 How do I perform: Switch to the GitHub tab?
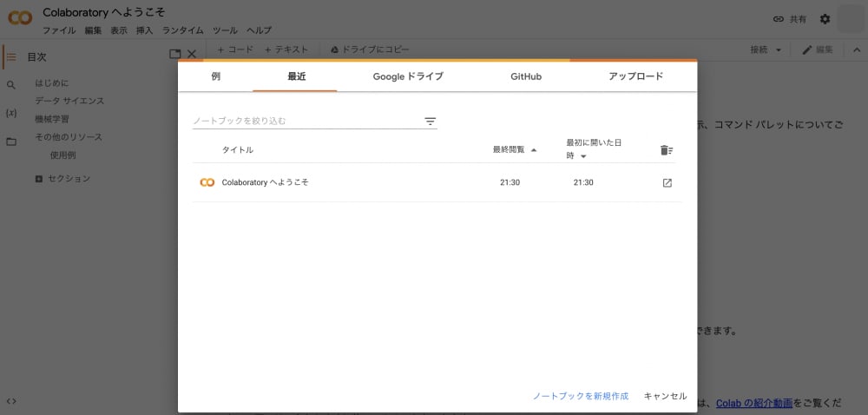point(526,76)
